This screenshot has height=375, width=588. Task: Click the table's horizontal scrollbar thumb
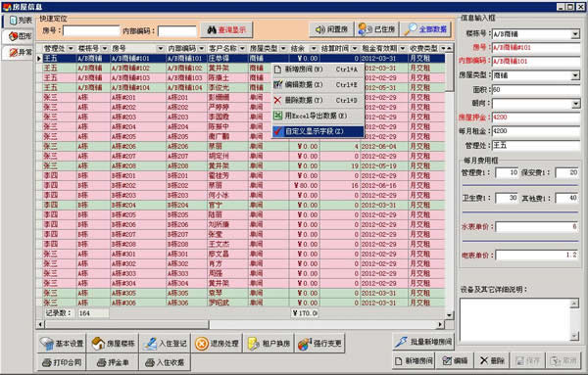[x=126, y=324]
